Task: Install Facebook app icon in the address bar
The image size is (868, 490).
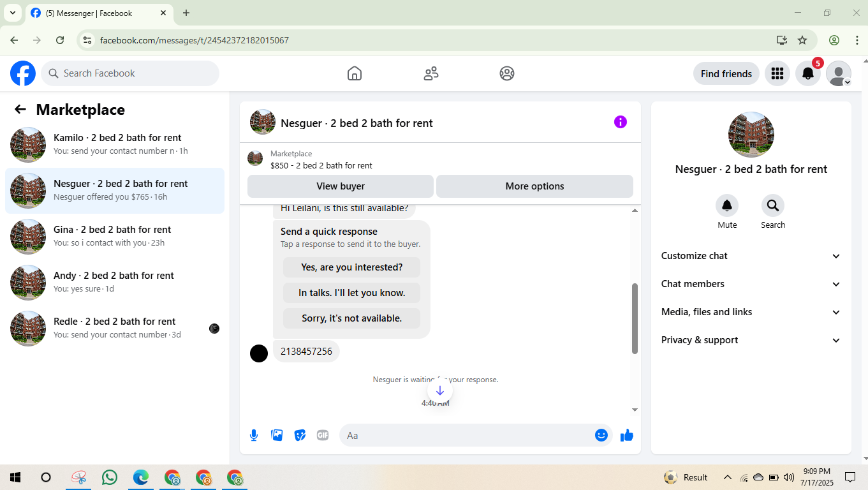Action: click(x=782, y=40)
